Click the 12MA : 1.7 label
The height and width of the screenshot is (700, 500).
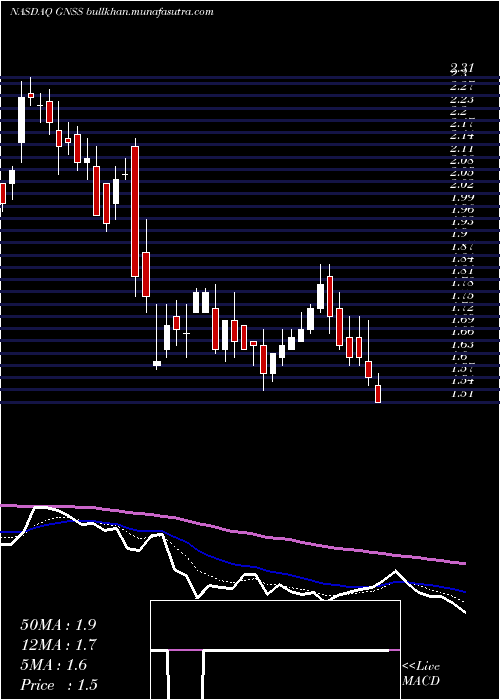(x=59, y=645)
